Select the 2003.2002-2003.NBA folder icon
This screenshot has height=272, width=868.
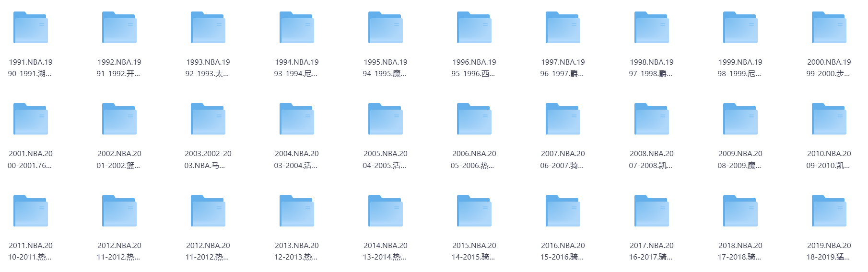(x=208, y=119)
